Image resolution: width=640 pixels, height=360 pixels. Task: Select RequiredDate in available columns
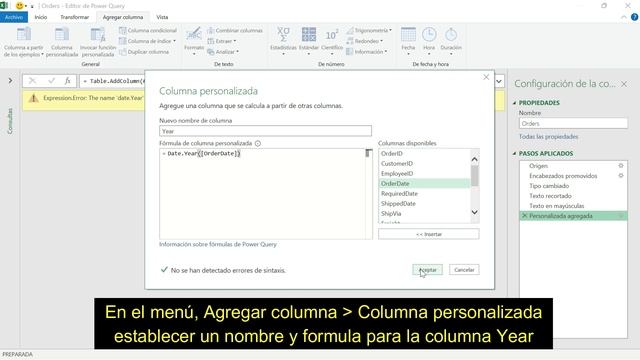tap(424, 193)
